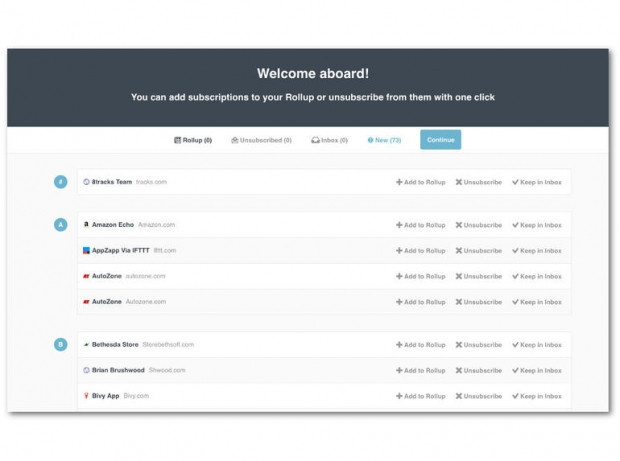Open the New (73) tab

pyautogui.click(x=385, y=140)
